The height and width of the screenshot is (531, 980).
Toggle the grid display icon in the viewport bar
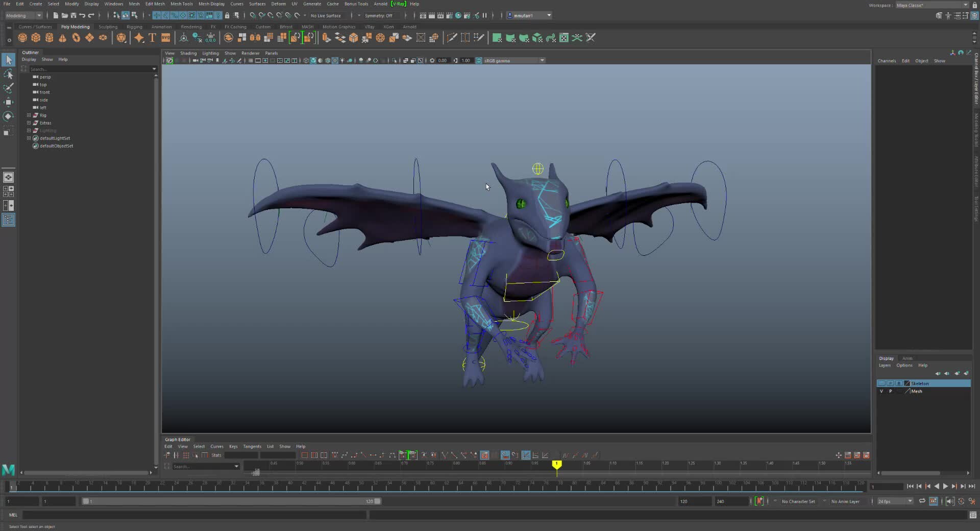click(x=250, y=60)
